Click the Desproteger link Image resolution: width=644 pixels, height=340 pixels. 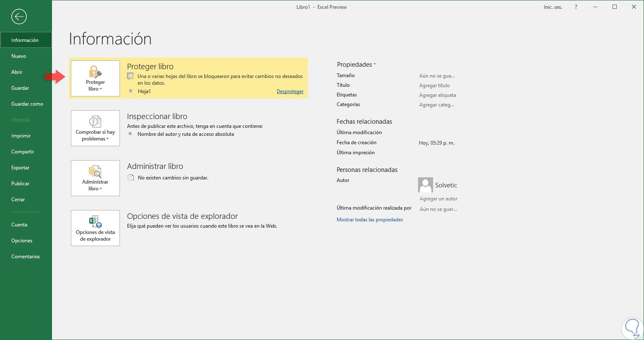290,91
